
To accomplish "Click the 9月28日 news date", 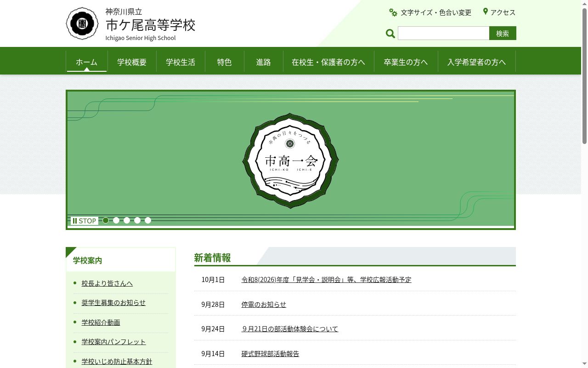I will pos(213,305).
